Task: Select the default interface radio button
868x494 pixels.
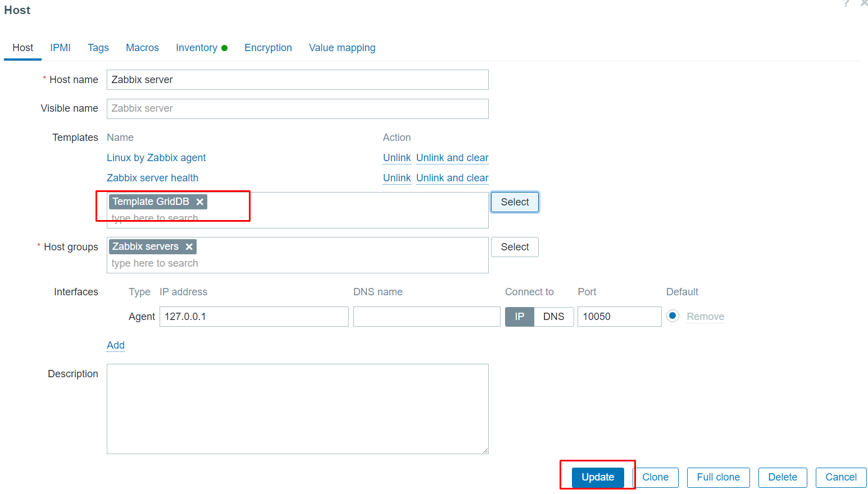Action: click(672, 316)
